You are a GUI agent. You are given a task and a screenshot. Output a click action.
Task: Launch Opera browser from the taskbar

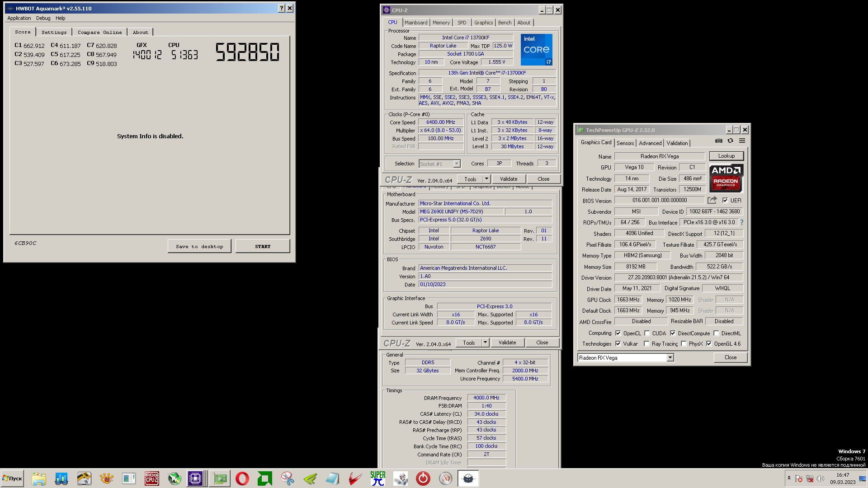242,479
